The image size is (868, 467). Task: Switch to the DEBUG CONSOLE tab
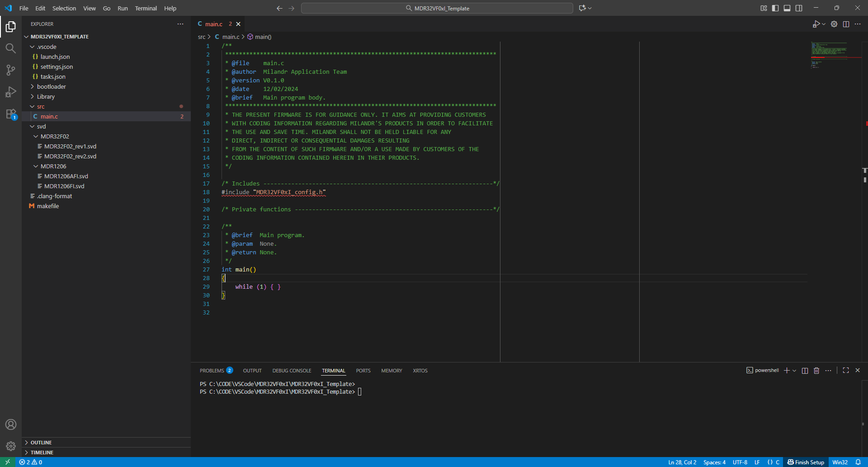click(x=292, y=371)
